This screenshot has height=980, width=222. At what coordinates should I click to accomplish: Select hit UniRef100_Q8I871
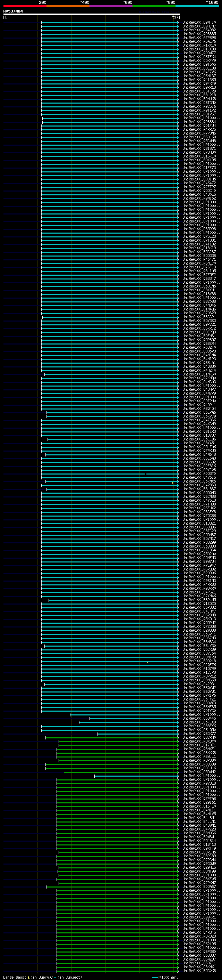(199, 149)
